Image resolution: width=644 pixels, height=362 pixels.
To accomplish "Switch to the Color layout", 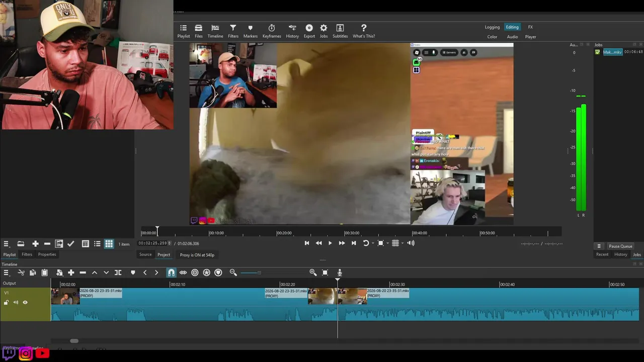I will 492,37.
